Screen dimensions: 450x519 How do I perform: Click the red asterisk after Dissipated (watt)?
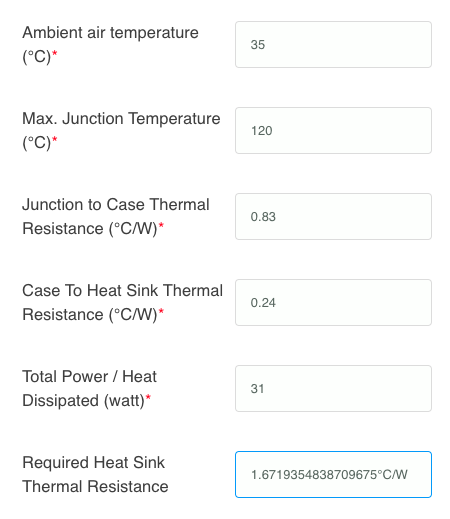click(148, 397)
